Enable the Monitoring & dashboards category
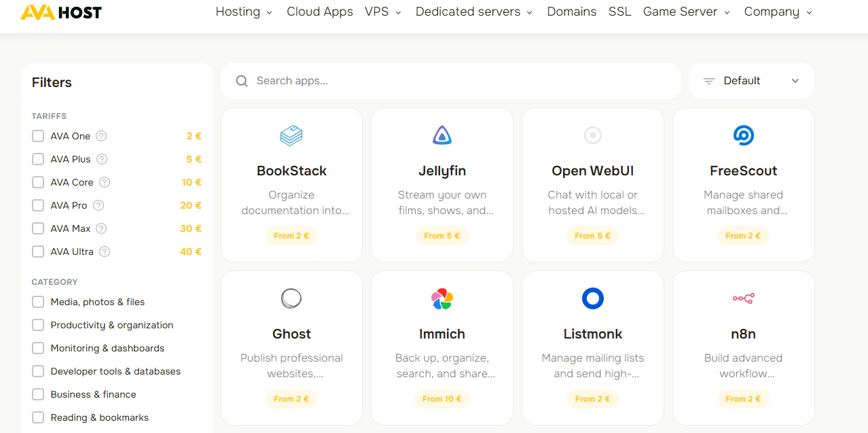 (38, 348)
